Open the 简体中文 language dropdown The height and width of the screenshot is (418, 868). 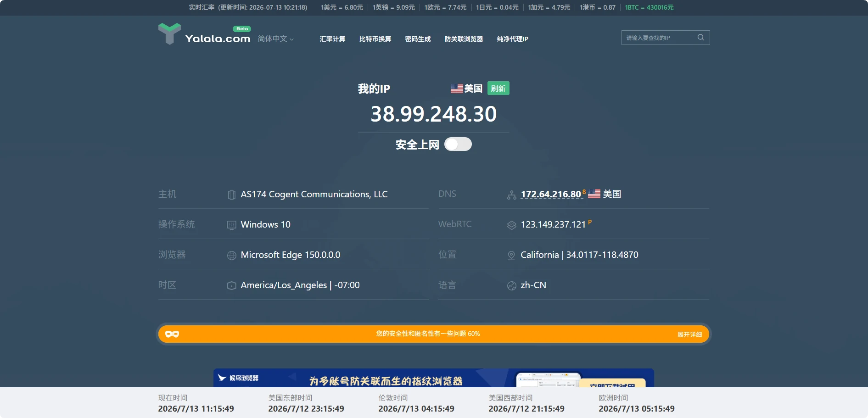[x=276, y=39]
